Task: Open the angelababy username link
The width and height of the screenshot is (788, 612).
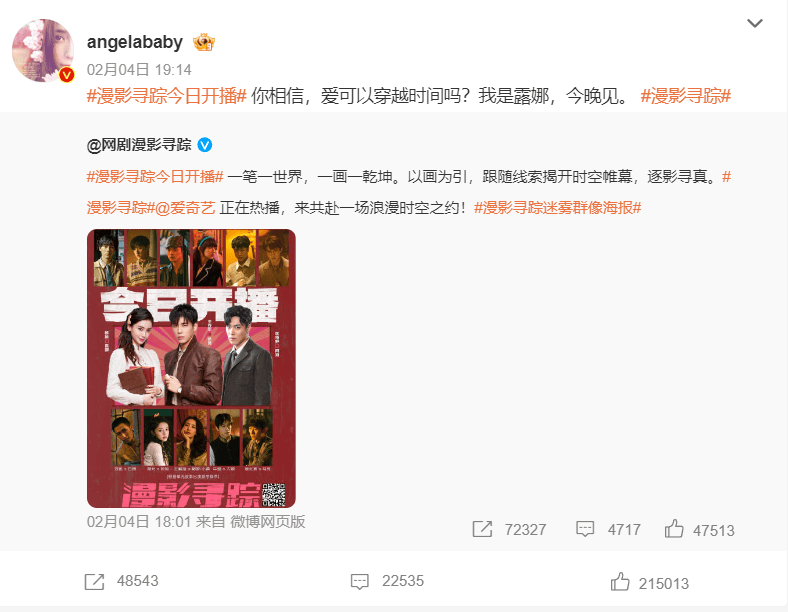Action: click(135, 42)
